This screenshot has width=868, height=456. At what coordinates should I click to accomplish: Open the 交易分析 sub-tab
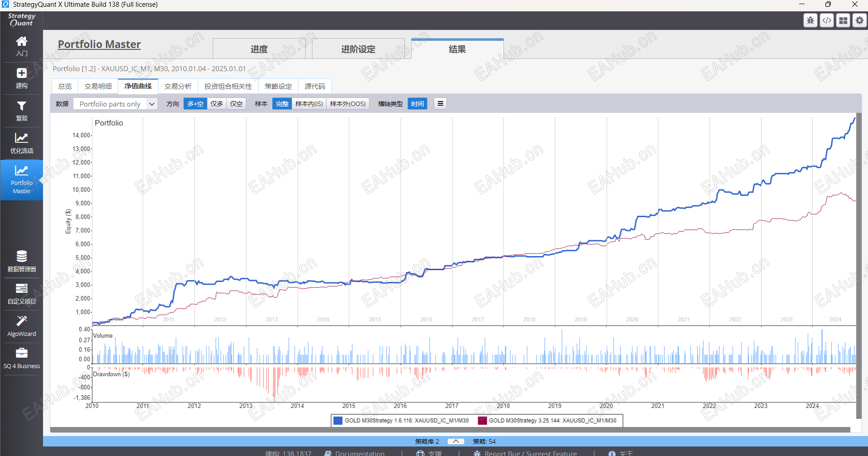pyautogui.click(x=178, y=86)
